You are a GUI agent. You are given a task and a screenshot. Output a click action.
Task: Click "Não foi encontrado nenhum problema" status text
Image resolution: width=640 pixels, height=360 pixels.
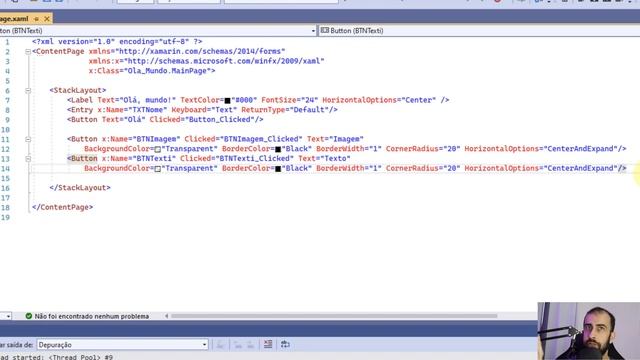pyautogui.click(x=92, y=316)
